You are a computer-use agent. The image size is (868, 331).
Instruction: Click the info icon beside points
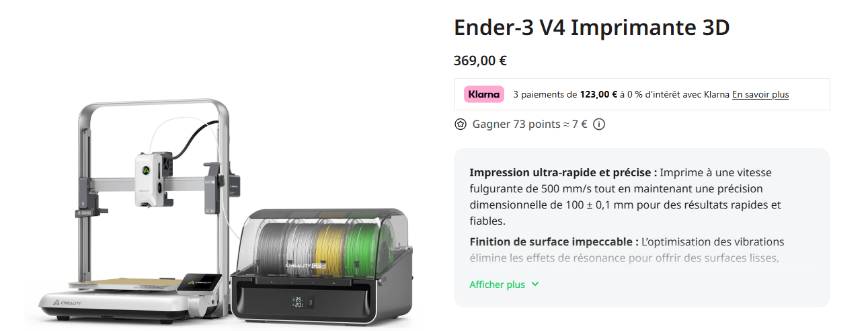pos(599,124)
